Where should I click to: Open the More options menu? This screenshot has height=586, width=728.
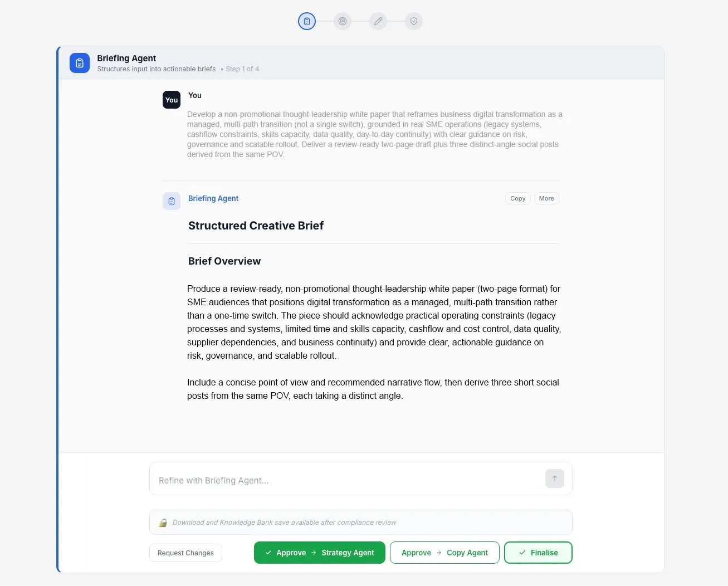pyautogui.click(x=546, y=198)
